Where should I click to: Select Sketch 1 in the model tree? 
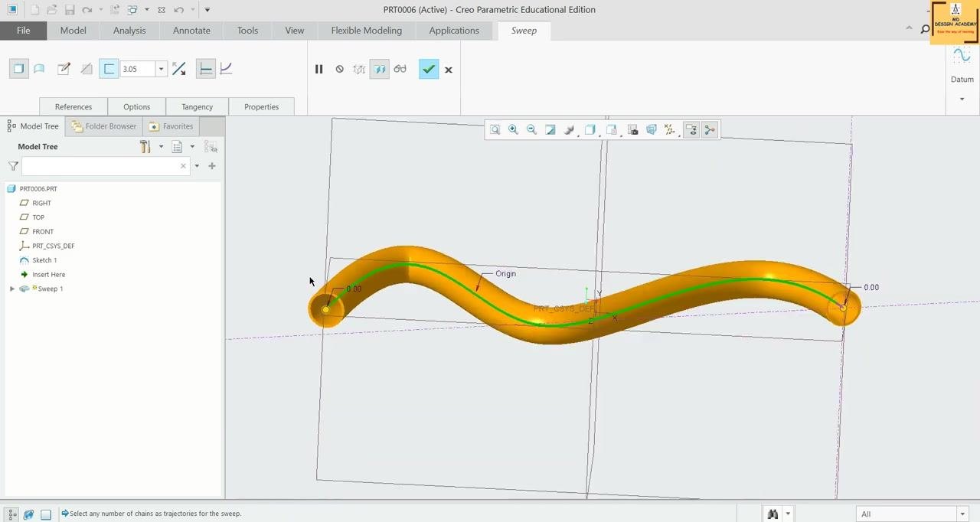coord(44,260)
